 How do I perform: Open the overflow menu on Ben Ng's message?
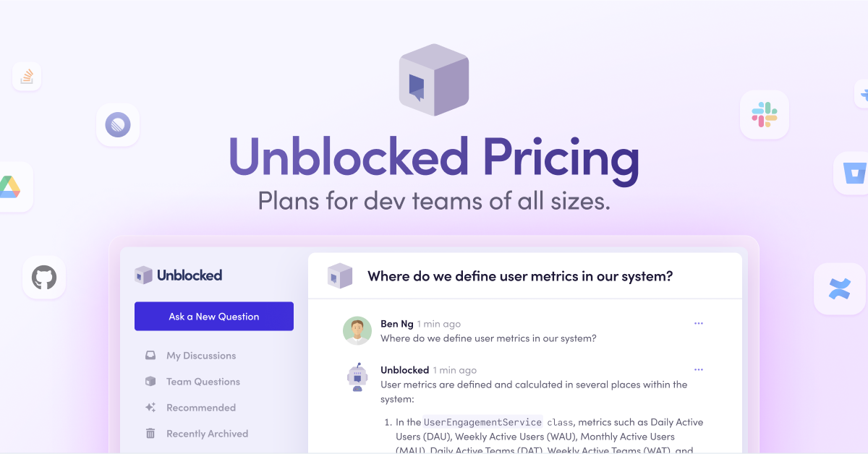tap(699, 323)
